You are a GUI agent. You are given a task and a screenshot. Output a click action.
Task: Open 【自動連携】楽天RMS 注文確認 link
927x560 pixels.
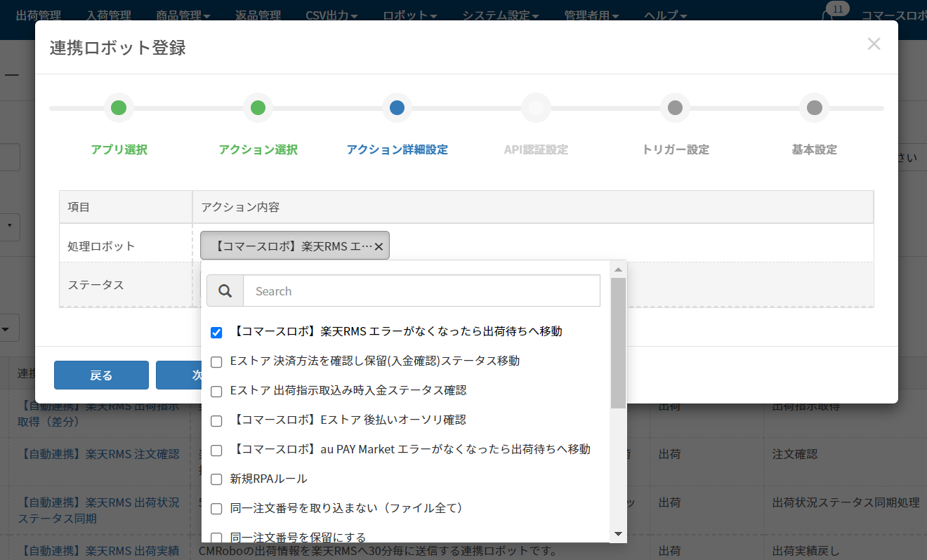coord(98,454)
